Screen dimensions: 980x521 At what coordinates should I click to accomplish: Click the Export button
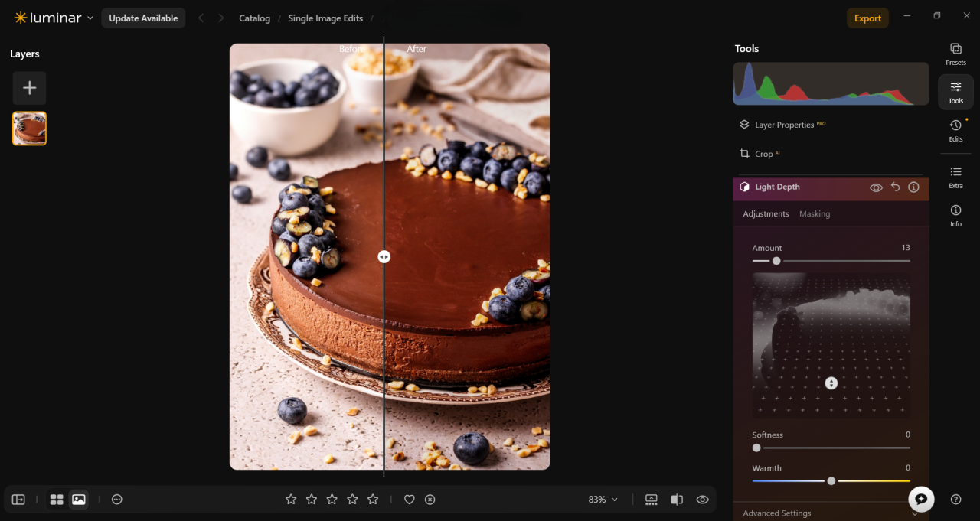tap(867, 18)
